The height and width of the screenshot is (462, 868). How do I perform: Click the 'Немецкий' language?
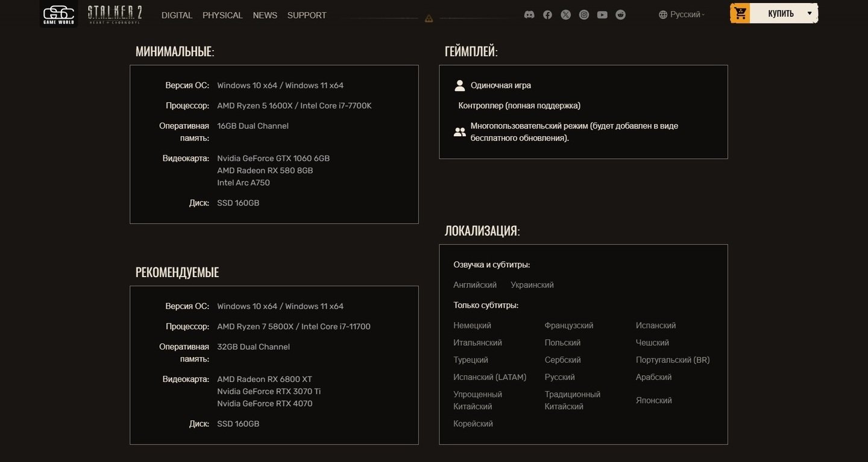click(x=473, y=325)
